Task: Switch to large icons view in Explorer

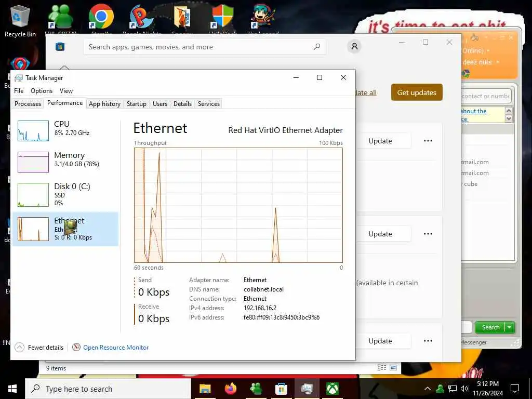Action: pyautogui.click(x=393, y=367)
